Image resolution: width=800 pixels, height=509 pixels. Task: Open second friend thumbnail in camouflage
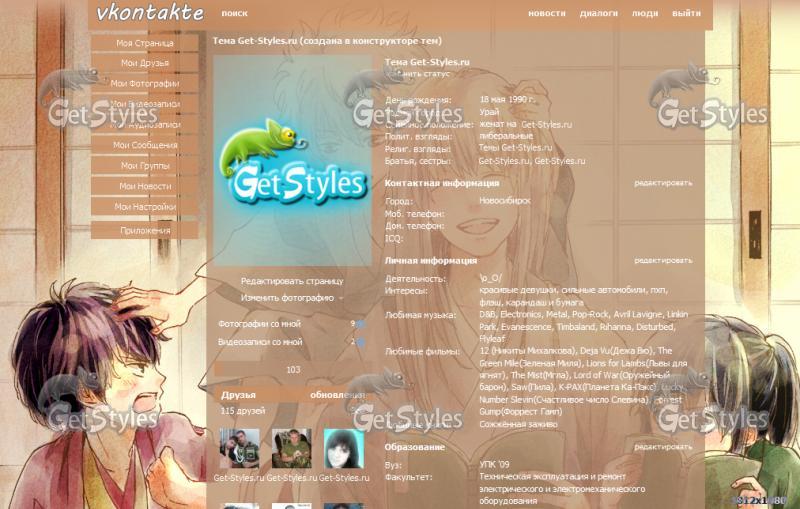click(x=291, y=448)
